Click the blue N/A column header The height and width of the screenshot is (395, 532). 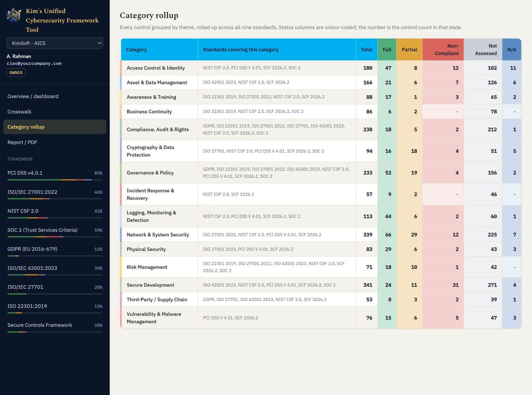[511, 49]
